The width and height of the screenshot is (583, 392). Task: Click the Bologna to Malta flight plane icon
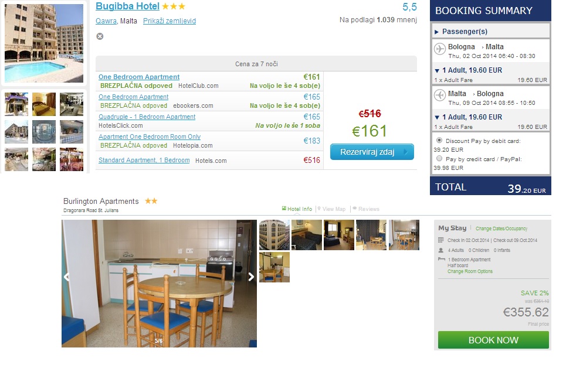[x=440, y=49]
